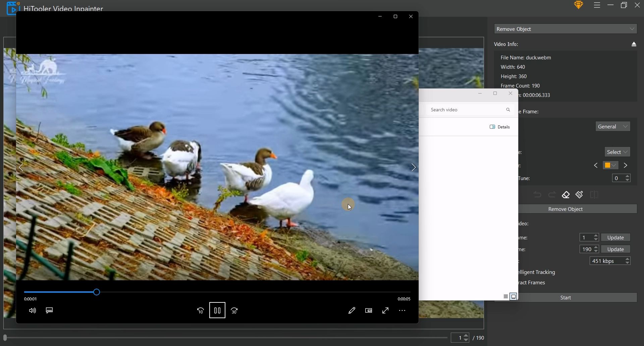Click the Redo arrow icon
644x346 pixels.
(x=552, y=194)
